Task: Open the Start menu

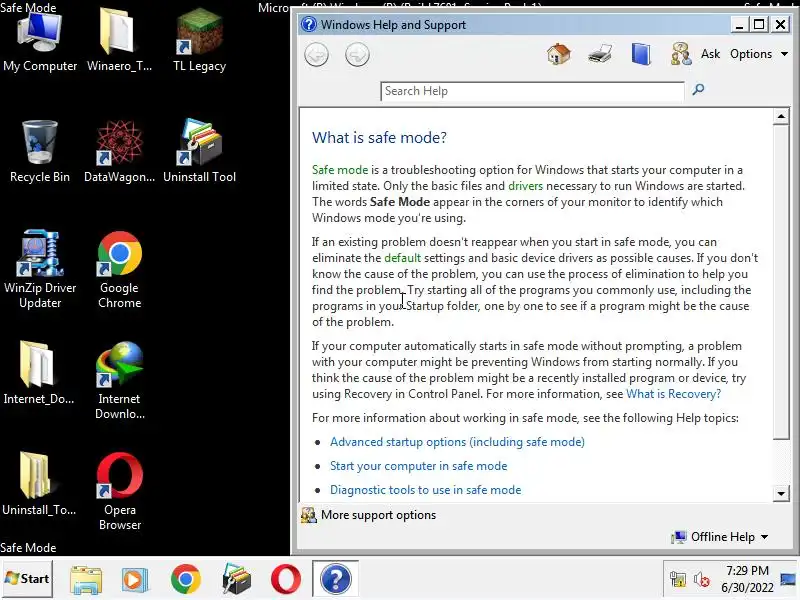Action: pyautogui.click(x=27, y=579)
